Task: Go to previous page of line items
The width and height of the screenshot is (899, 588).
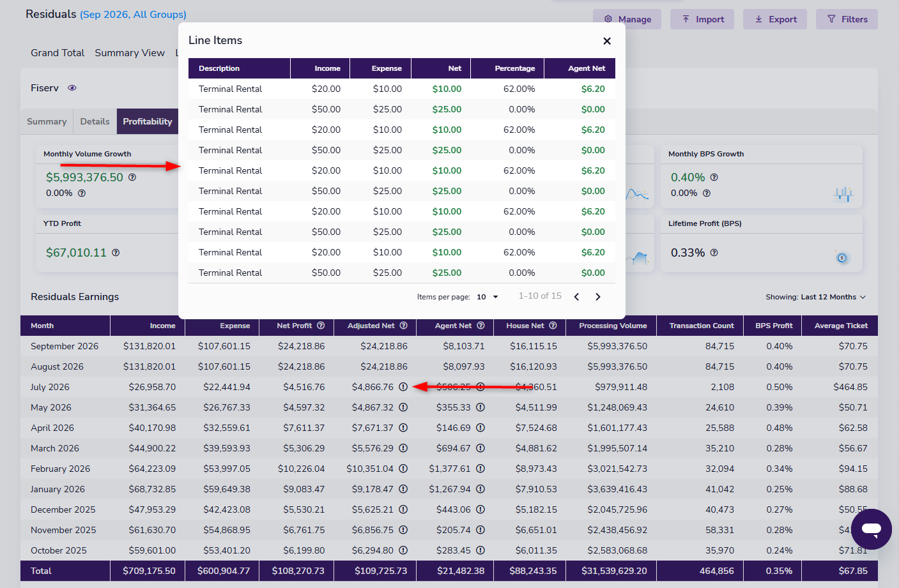Action: click(577, 297)
